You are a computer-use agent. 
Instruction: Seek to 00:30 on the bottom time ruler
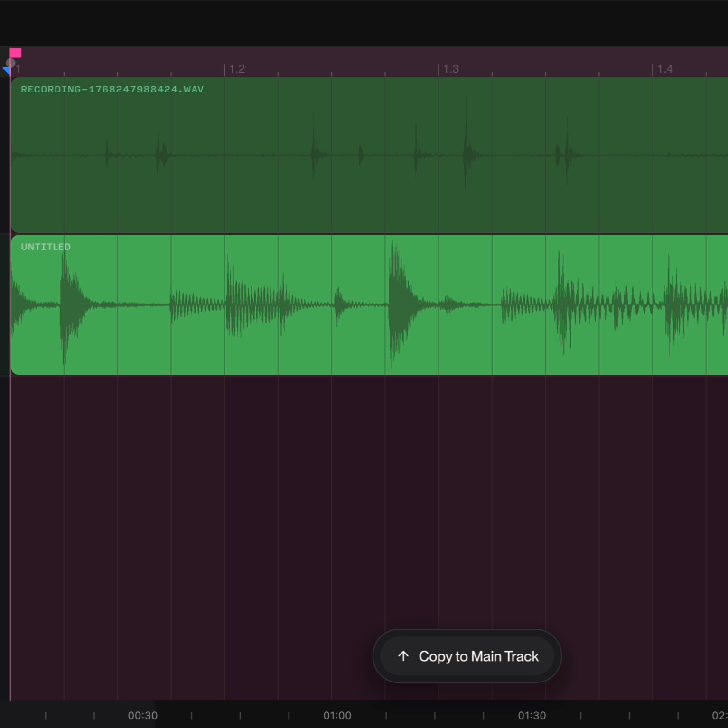click(x=142, y=716)
